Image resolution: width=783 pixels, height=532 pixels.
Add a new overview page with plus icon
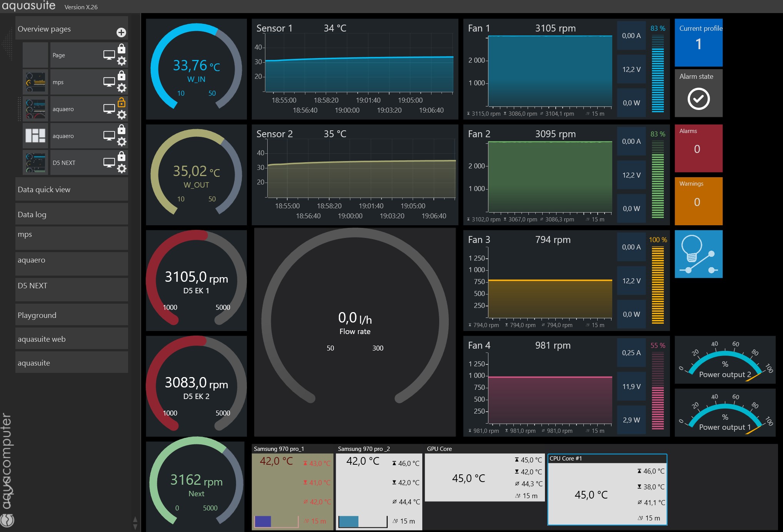click(x=121, y=33)
